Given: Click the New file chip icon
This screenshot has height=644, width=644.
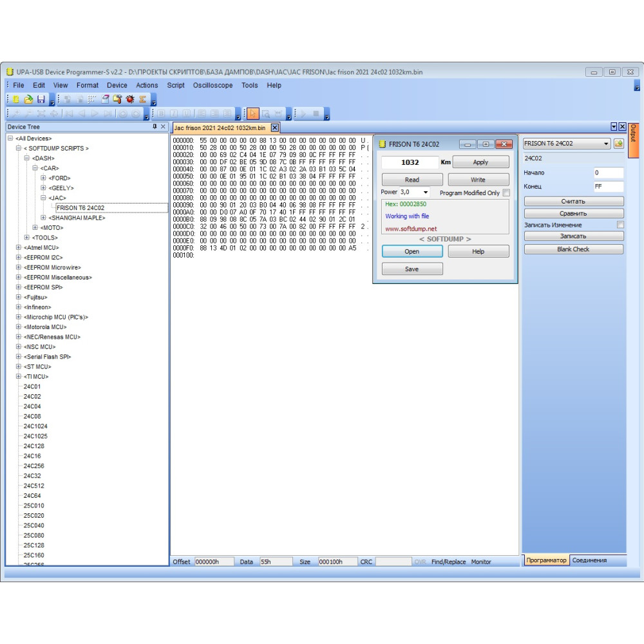Looking at the screenshot, I should [16, 99].
